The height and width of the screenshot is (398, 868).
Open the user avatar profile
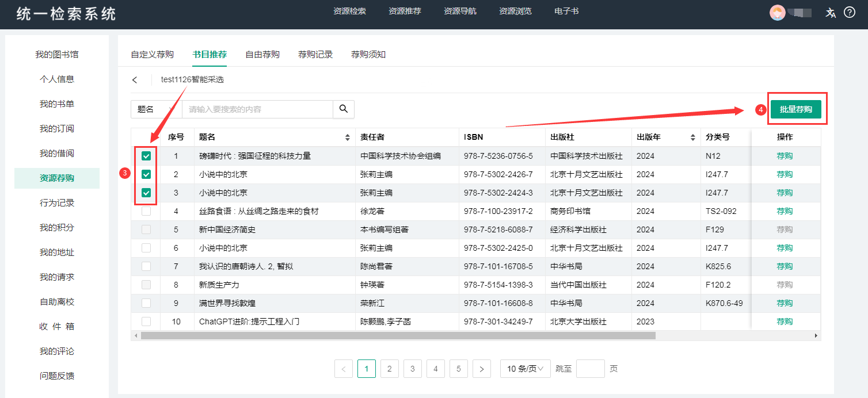tap(777, 13)
